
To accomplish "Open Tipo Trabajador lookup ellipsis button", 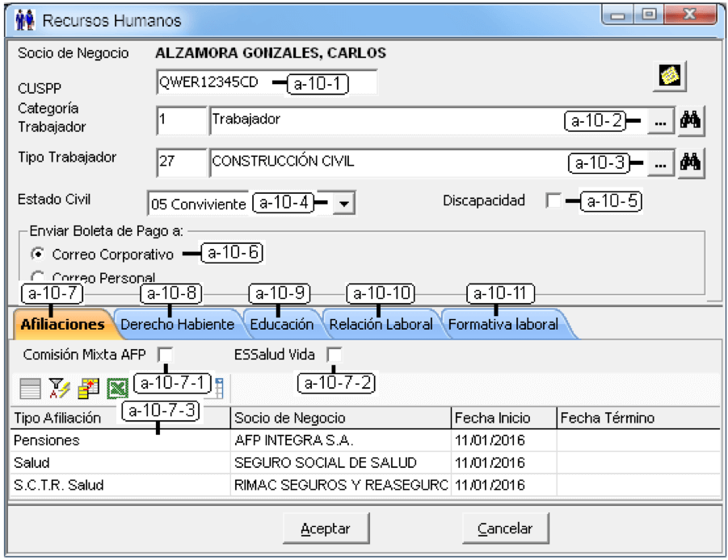I will (x=661, y=164).
